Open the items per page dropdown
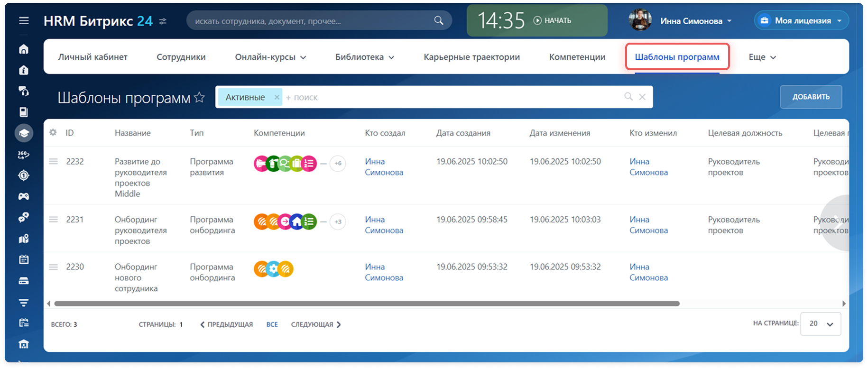Viewport: 868px width, 369px height. (821, 324)
